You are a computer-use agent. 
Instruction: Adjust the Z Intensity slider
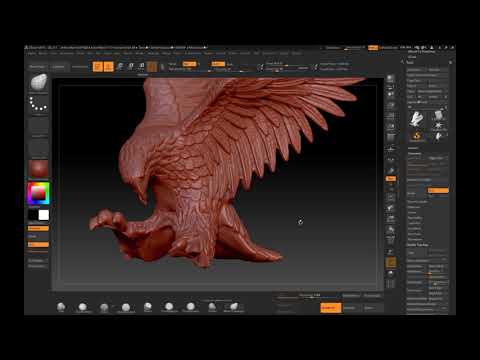(x=230, y=70)
